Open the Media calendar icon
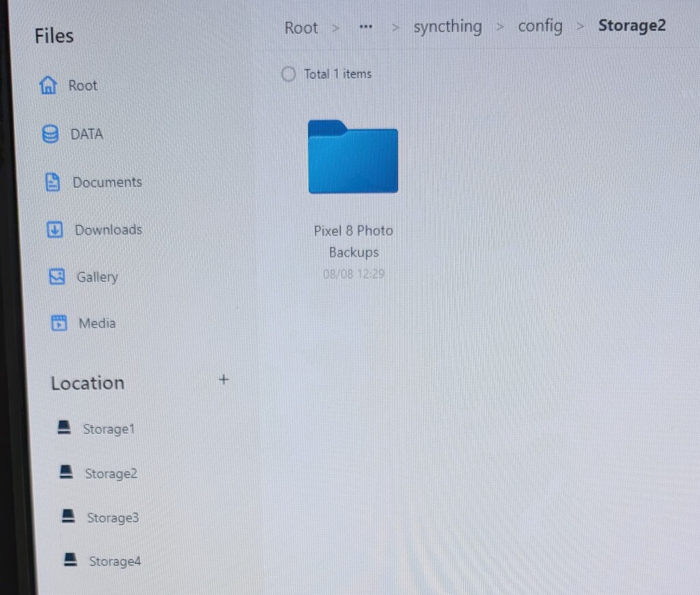The width and height of the screenshot is (700, 595). pos(59,322)
